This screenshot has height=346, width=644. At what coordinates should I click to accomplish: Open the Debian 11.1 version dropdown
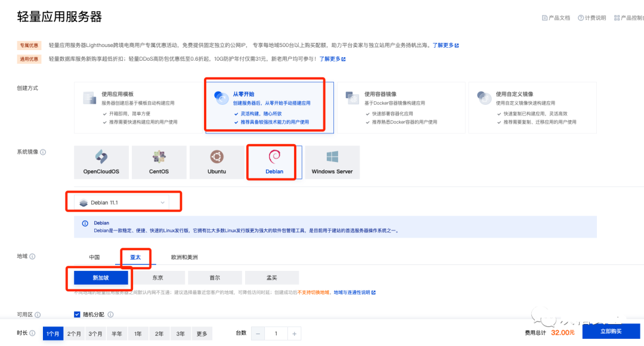(123, 201)
